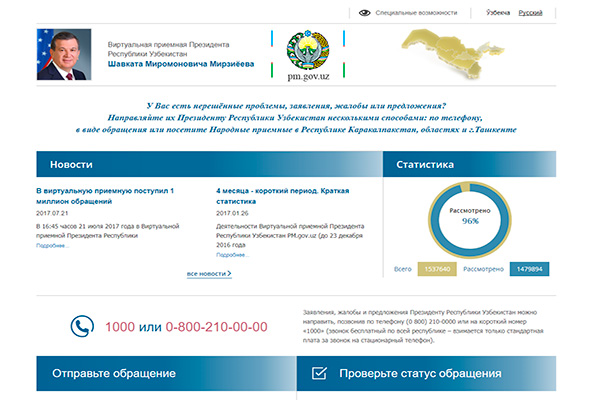Click the eye accessibility icon

coord(365,13)
